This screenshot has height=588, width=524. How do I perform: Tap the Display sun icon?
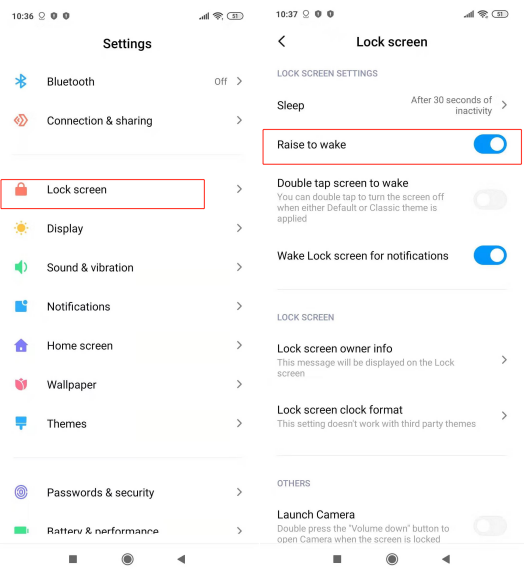pos(21,228)
